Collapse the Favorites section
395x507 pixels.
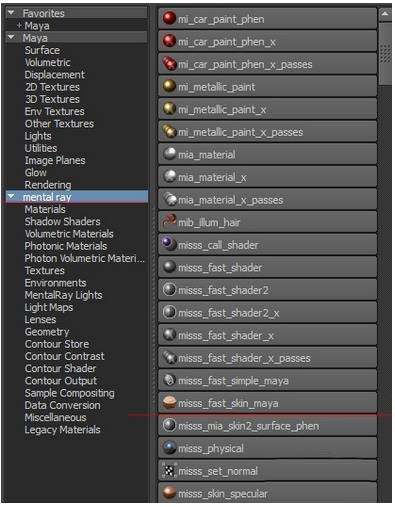coord(11,13)
